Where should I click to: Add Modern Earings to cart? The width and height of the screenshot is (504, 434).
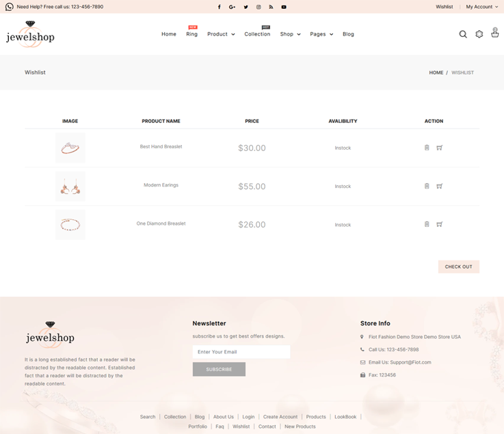[440, 186]
